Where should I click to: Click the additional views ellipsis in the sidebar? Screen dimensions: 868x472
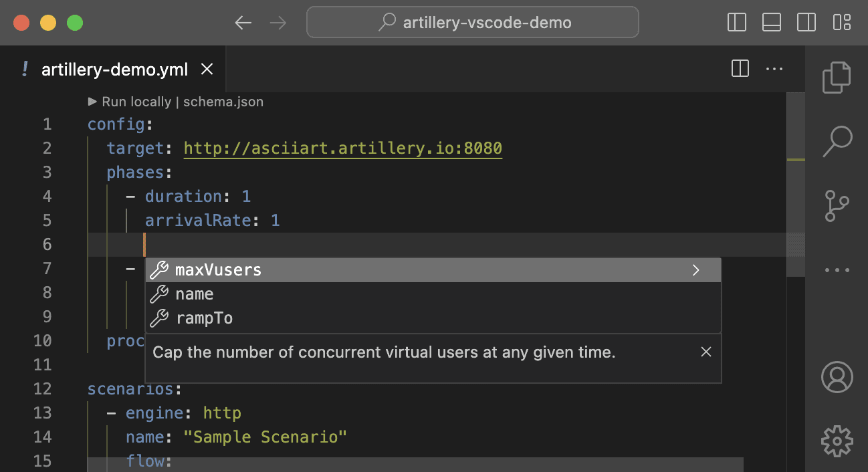pyautogui.click(x=837, y=269)
